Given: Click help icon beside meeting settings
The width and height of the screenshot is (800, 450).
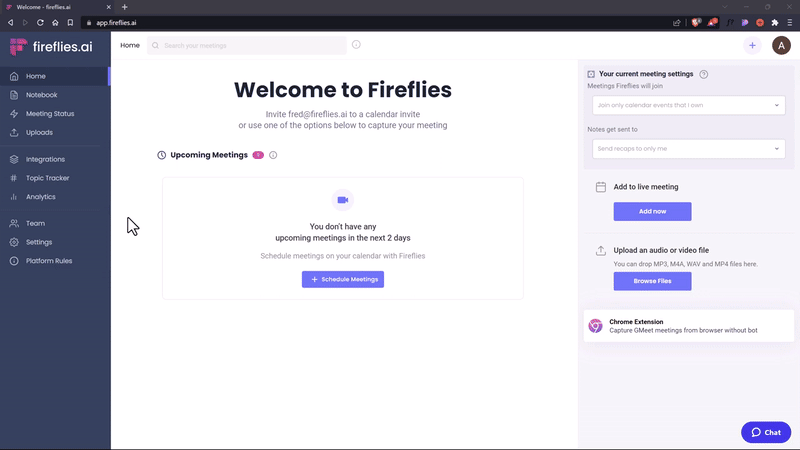Looking at the screenshot, I should click(x=704, y=74).
